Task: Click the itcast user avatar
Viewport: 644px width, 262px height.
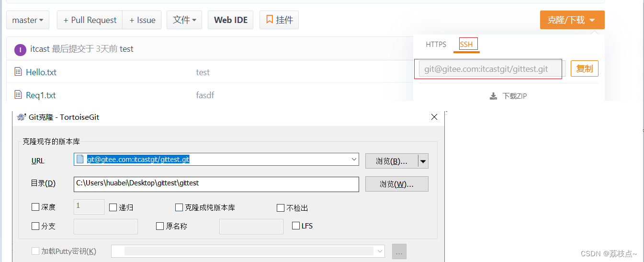Action: pyautogui.click(x=20, y=49)
